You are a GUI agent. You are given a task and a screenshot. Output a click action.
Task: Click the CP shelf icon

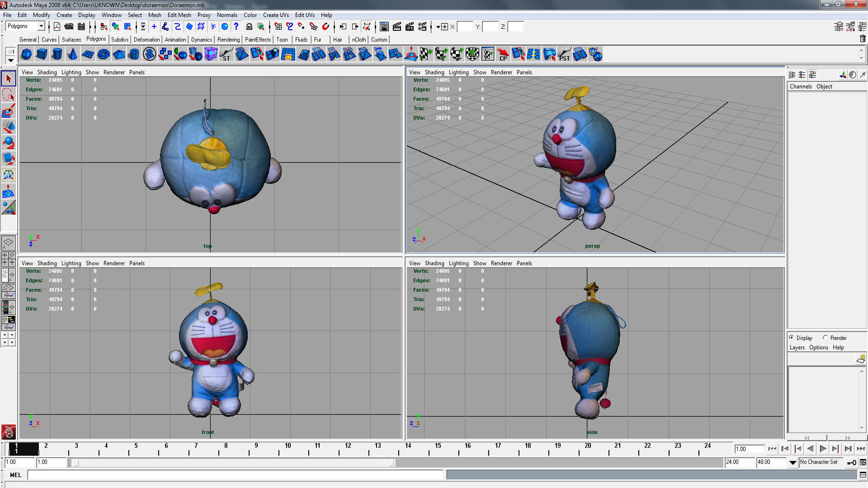click(x=503, y=55)
